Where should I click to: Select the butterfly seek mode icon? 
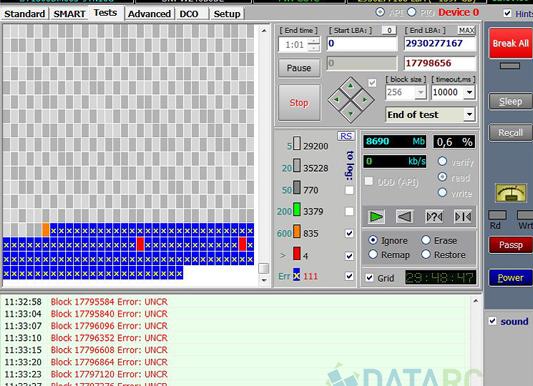point(463,216)
